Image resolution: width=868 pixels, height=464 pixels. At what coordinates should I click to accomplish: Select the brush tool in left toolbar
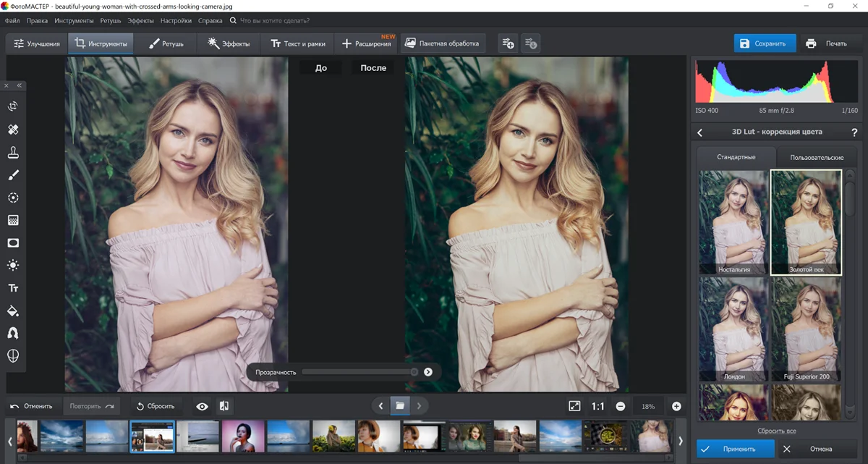point(13,175)
